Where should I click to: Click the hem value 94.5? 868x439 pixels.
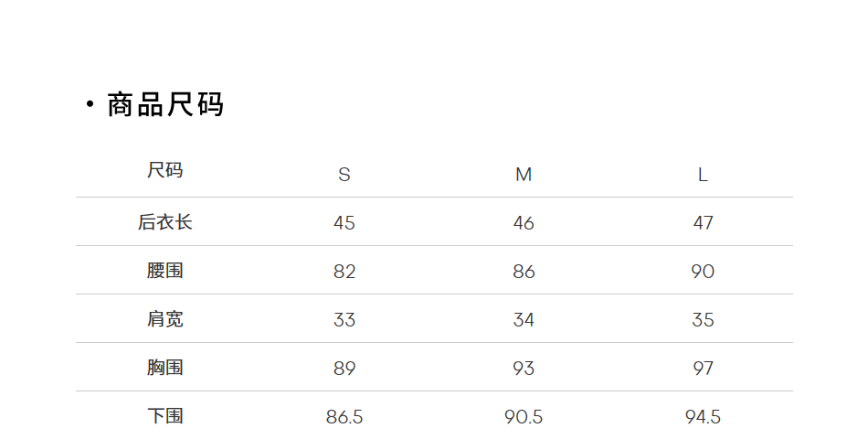(x=703, y=417)
